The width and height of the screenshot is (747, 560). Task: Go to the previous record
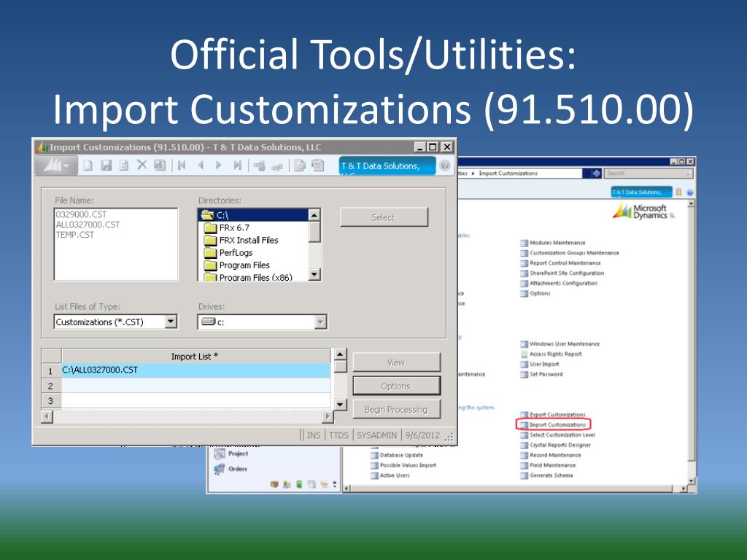point(201,166)
